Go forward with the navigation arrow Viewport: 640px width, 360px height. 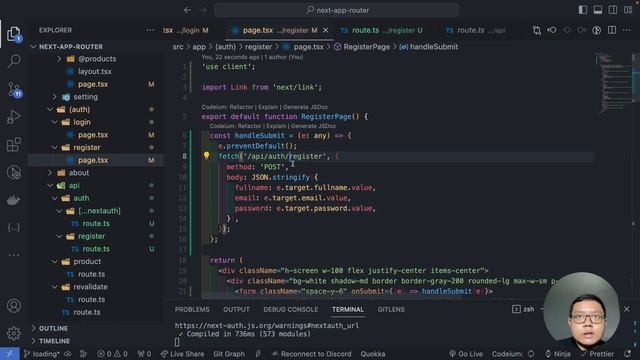point(203,10)
